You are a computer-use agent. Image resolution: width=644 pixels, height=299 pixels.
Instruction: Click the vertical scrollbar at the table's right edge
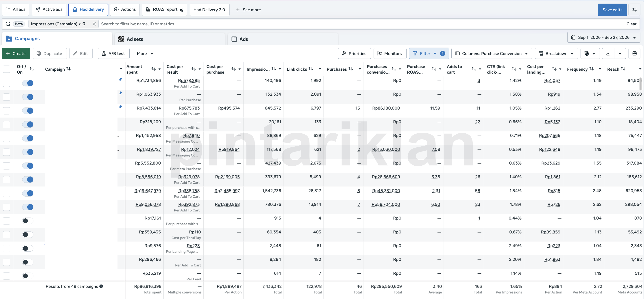coord(640,84)
